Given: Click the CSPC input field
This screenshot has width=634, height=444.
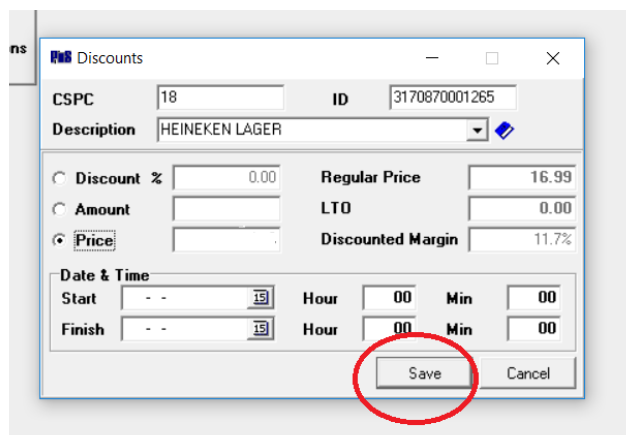Looking at the screenshot, I should (220, 97).
